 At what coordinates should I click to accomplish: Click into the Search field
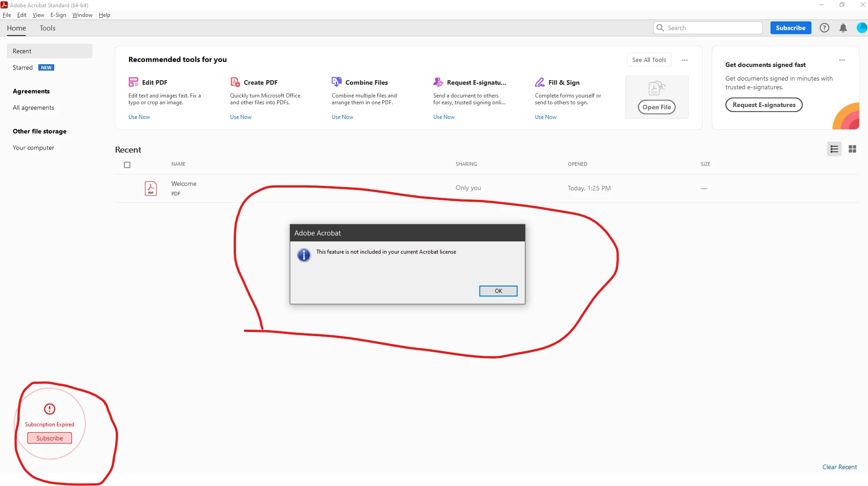708,28
